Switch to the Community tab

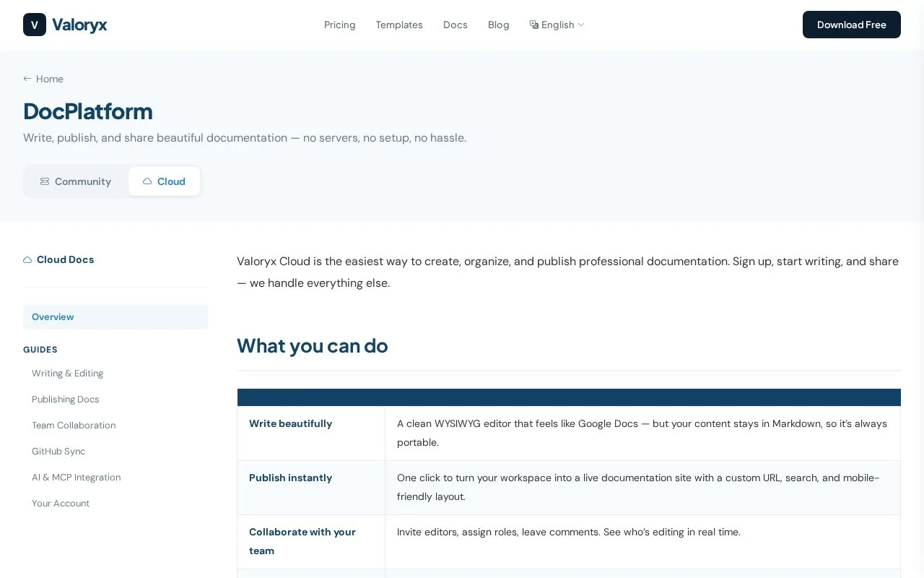[x=76, y=181]
